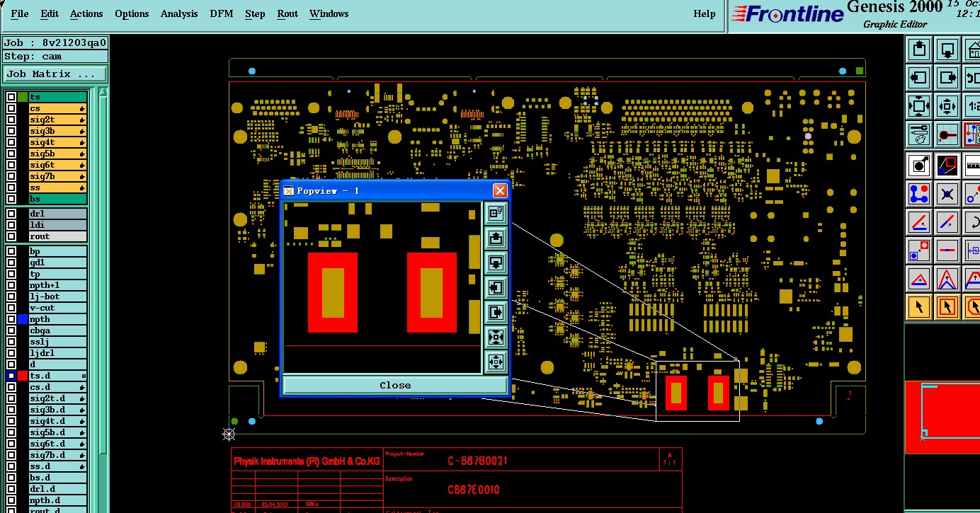Choose the blue square to red circle tool
The image size is (980, 513).
pos(919,250)
